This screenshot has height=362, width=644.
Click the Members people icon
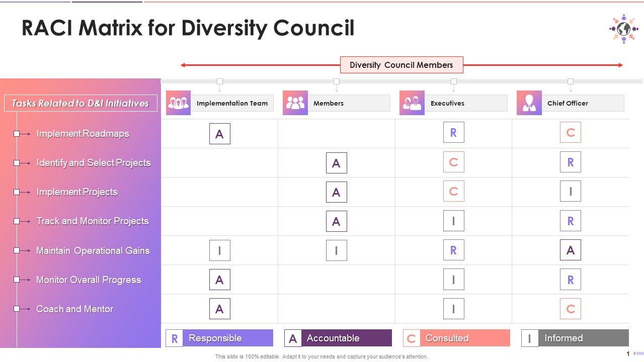pyautogui.click(x=295, y=103)
